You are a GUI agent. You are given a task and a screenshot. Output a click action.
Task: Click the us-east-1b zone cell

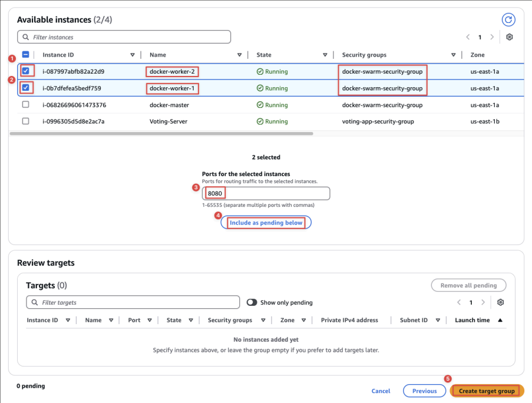(485, 121)
